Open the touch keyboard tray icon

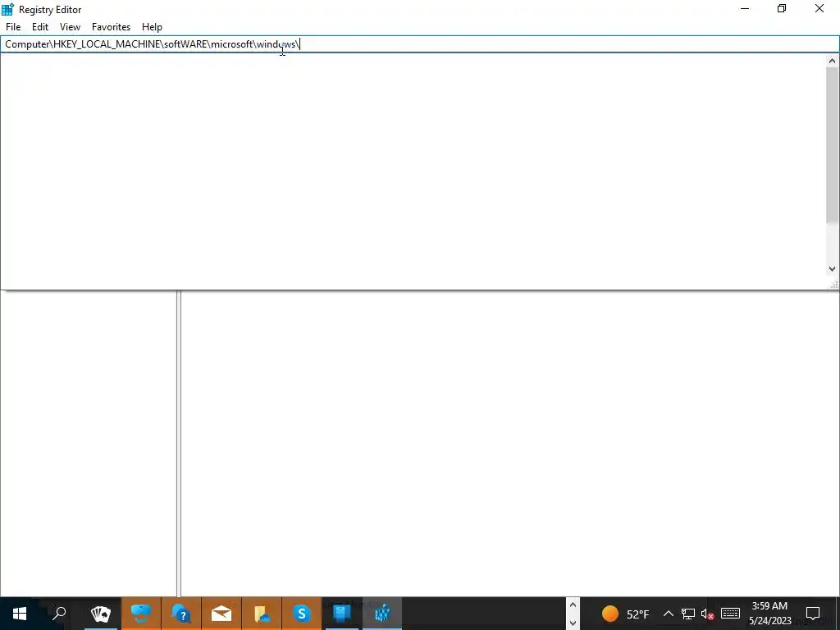click(730, 614)
